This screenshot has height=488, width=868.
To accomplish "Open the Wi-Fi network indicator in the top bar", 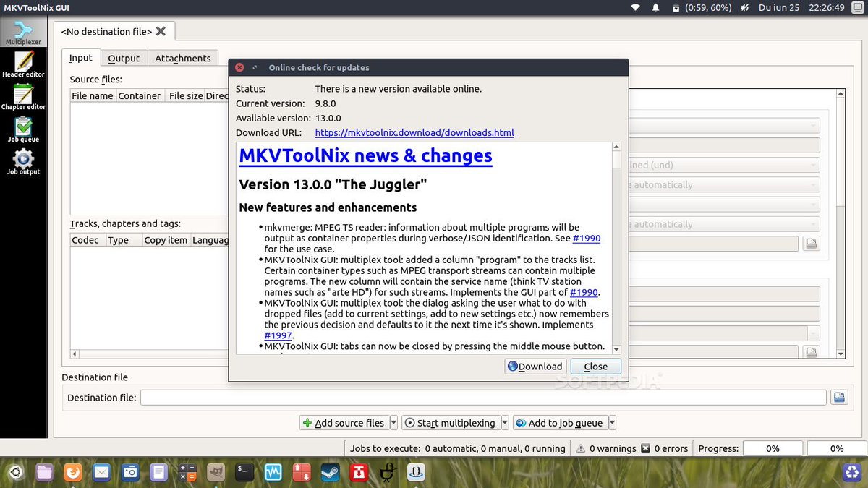I will point(636,8).
